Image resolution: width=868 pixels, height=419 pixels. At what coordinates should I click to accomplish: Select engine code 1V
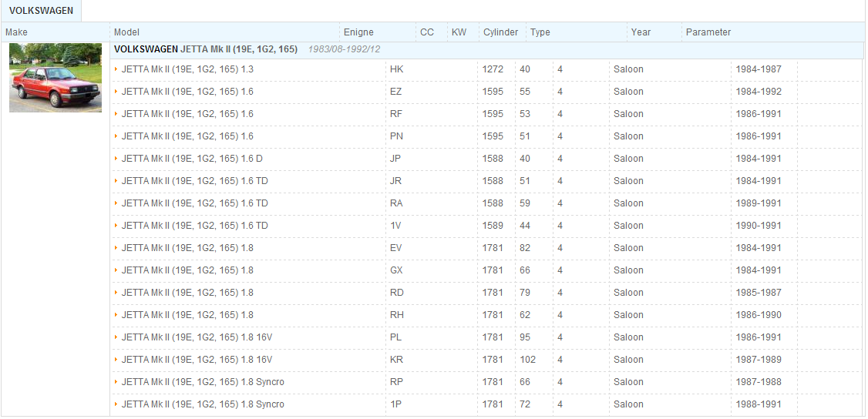[395, 226]
